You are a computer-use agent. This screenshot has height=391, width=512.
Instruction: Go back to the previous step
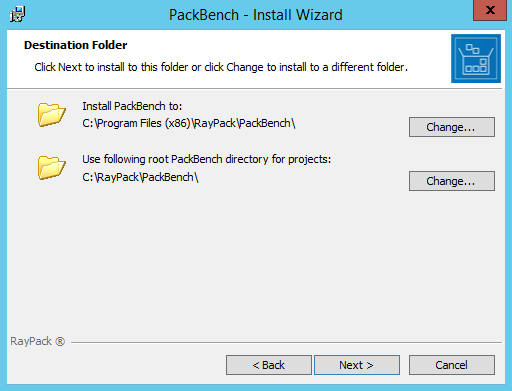click(269, 365)
